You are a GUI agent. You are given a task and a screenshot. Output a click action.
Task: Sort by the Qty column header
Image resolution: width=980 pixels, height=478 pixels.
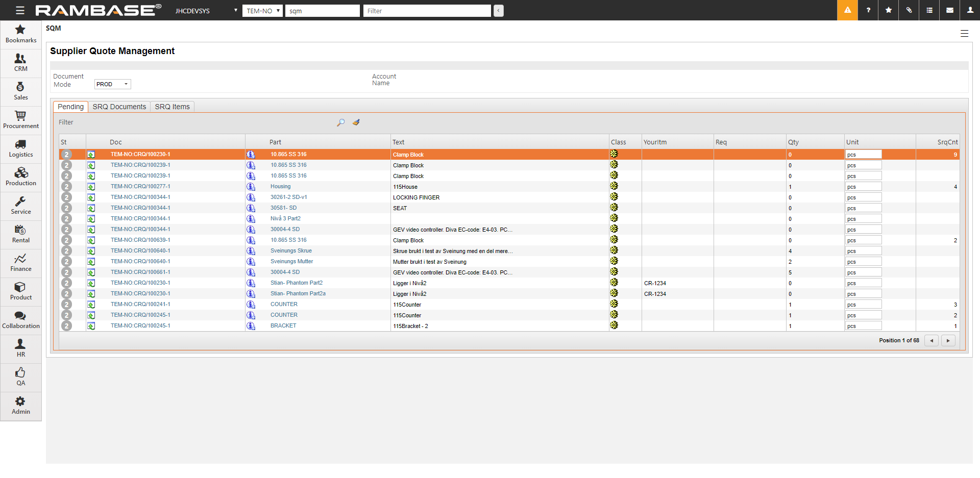point(793,142)
